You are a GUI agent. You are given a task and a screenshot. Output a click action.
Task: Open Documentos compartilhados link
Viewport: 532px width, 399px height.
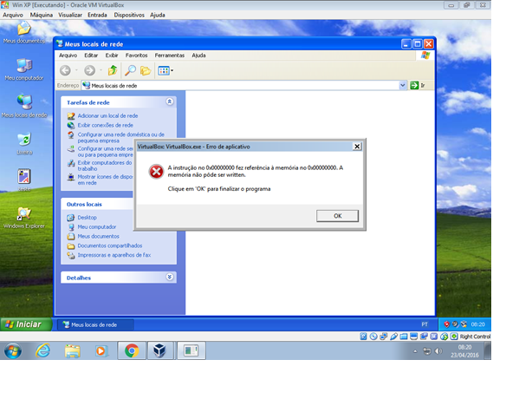coord(110,245)
